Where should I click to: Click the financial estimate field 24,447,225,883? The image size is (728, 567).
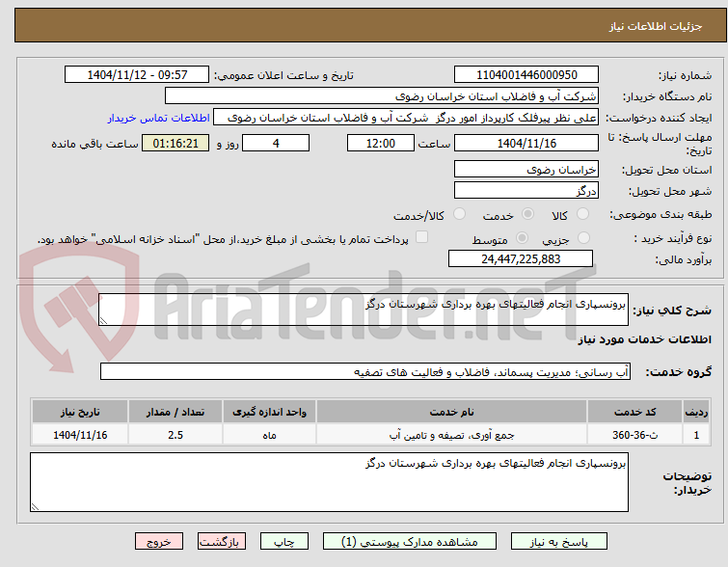click(521, 258)
